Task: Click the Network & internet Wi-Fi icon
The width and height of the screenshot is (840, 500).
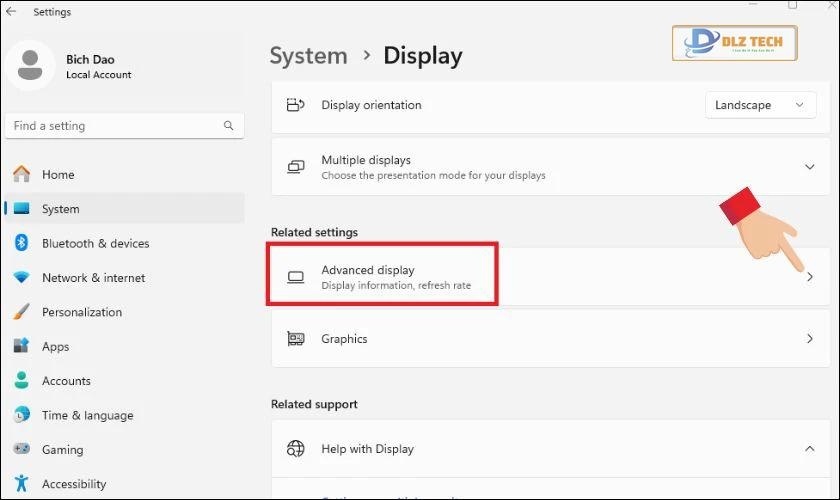Action: pos(21,278)
